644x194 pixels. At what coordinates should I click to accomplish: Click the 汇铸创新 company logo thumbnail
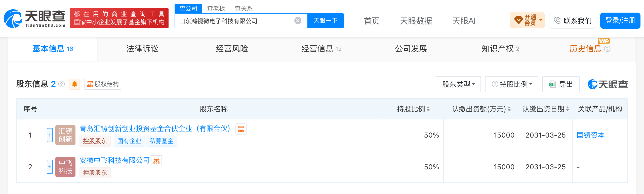[65, 135]
